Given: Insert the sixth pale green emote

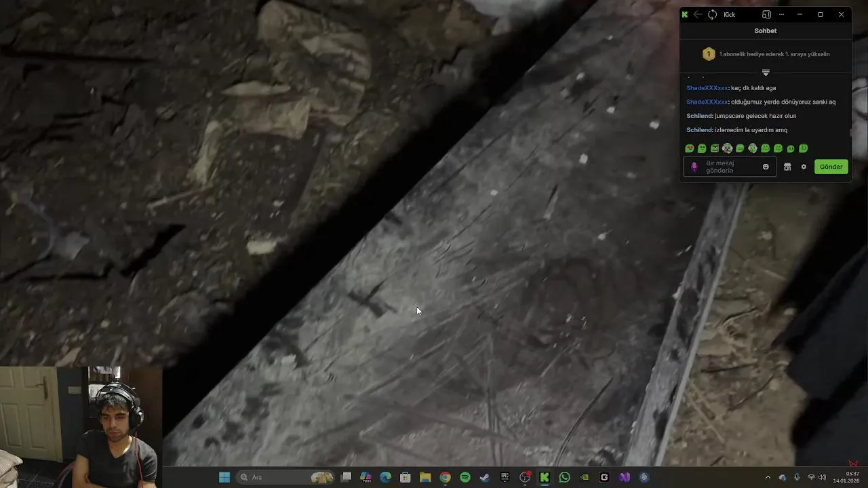Looking at the screenshot, I should [753, 148].
